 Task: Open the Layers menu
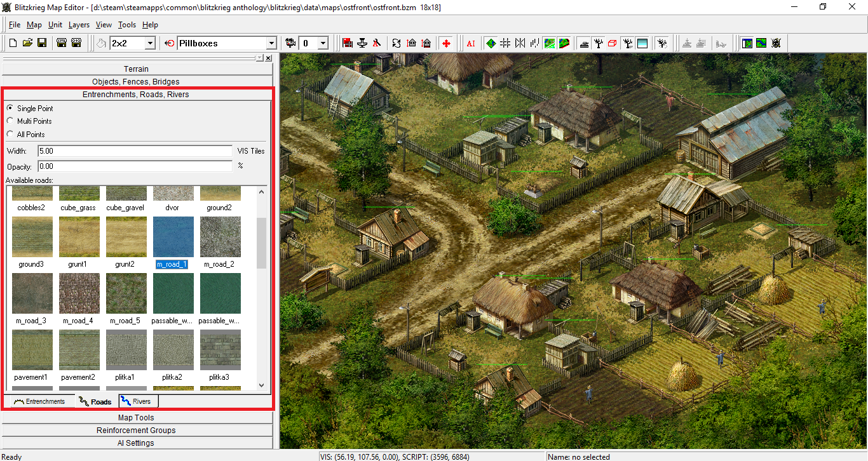click(x=79, y=25)
